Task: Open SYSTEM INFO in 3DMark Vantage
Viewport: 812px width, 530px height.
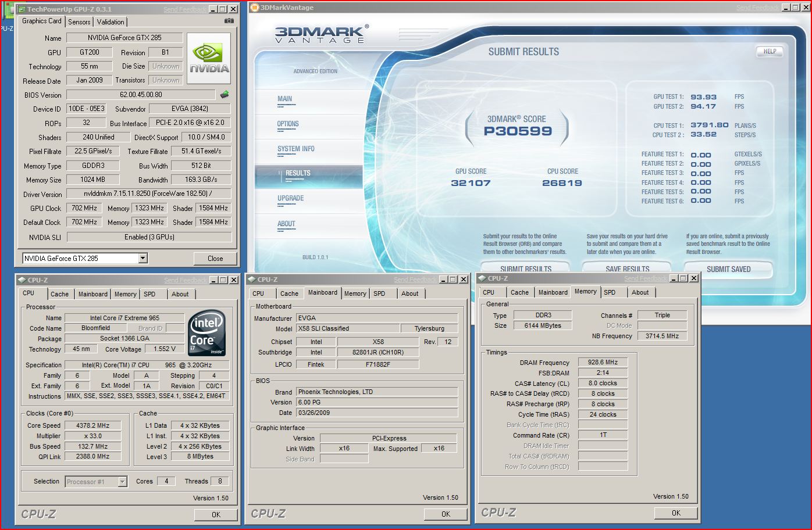Action: click(x=295, y=149)
